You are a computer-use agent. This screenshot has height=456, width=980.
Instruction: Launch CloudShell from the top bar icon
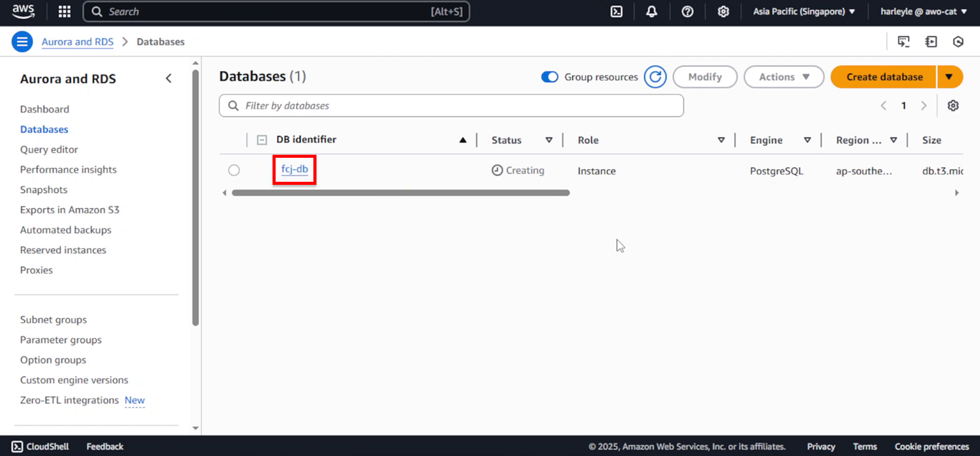click(617, 11)
